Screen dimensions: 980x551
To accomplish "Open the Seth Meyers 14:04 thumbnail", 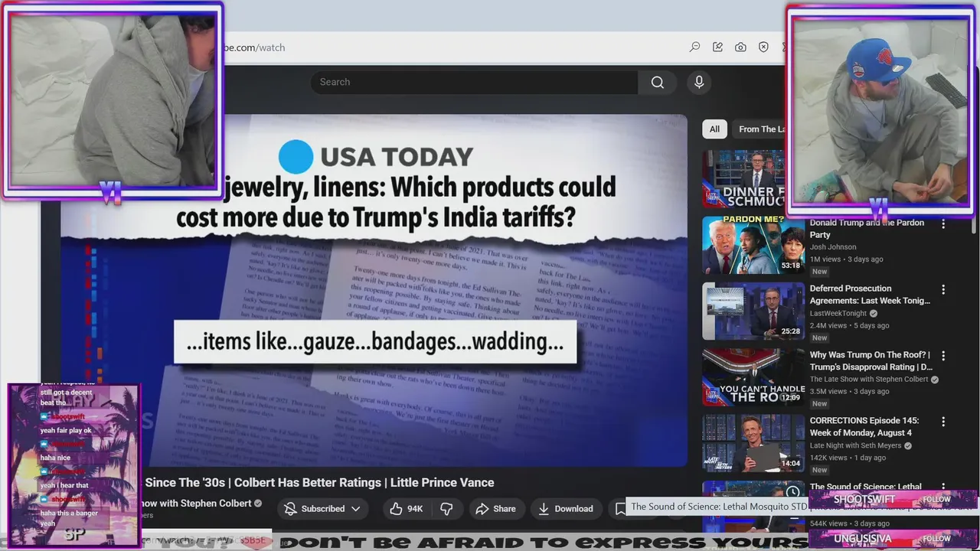I will point(753,443).
